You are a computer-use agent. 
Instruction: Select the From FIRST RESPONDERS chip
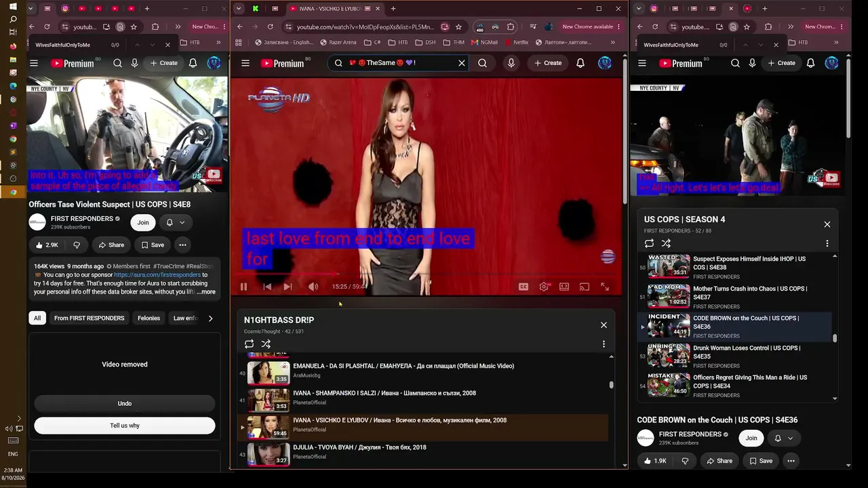(89, 318)
